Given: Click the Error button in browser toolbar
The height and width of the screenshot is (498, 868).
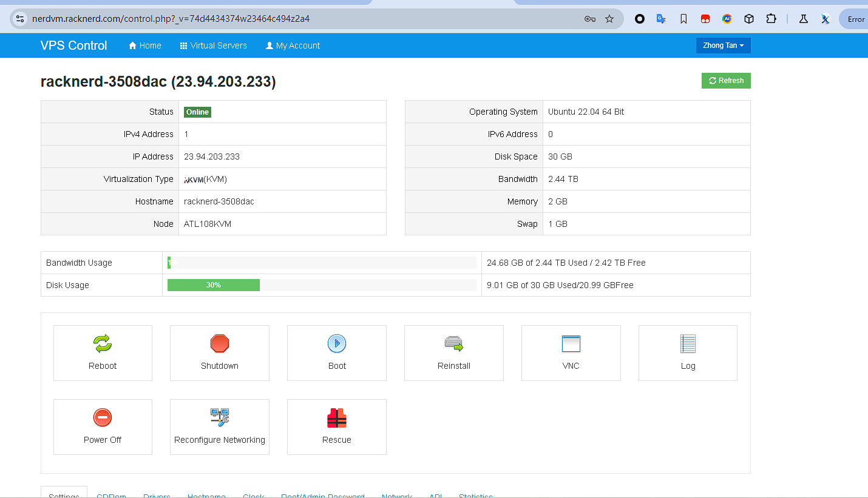Looking at the screenshot, I should pos(855,19).
